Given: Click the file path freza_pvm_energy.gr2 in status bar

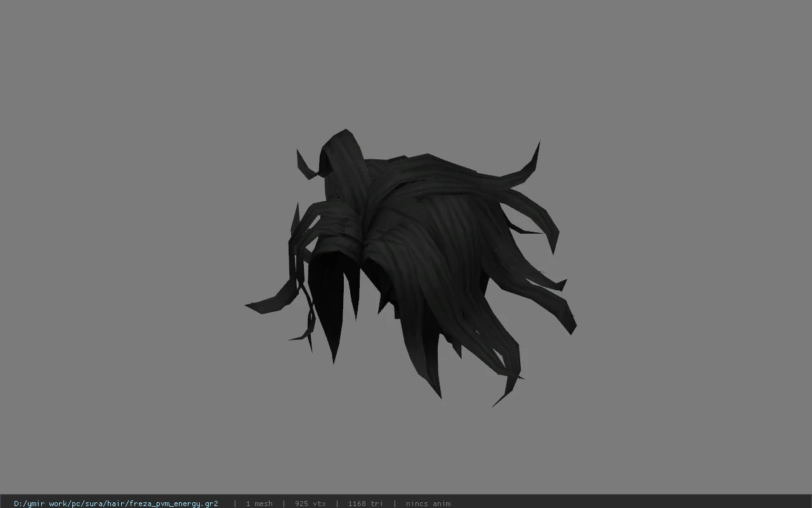Looking at the screenshot, I should tap(116, 504).
